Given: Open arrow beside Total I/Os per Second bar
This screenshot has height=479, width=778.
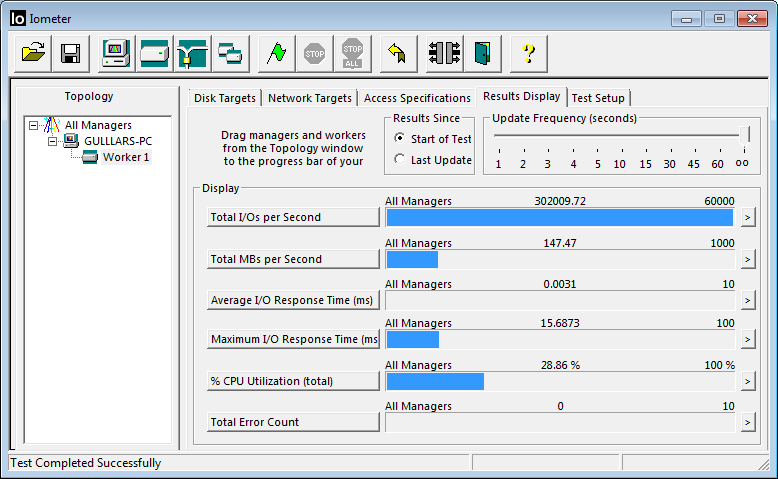Looking at the screenshot, I should pos(748,217).
